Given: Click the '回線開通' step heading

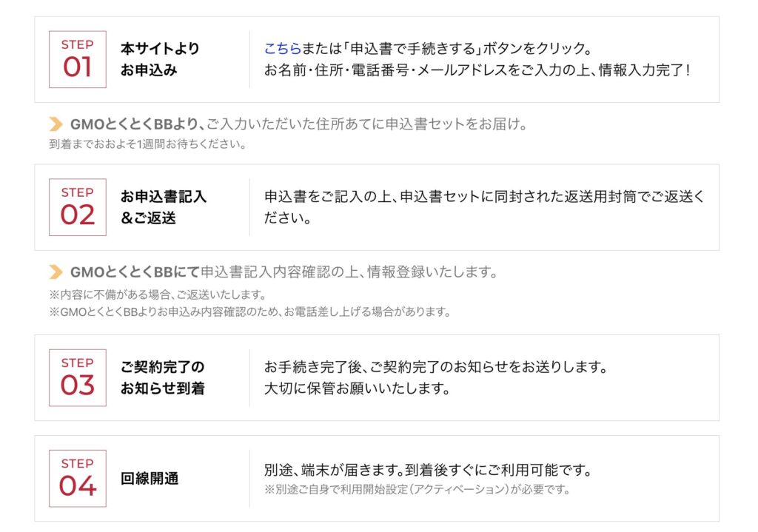Looking at the screenshot, I should [x=150, y=479].
